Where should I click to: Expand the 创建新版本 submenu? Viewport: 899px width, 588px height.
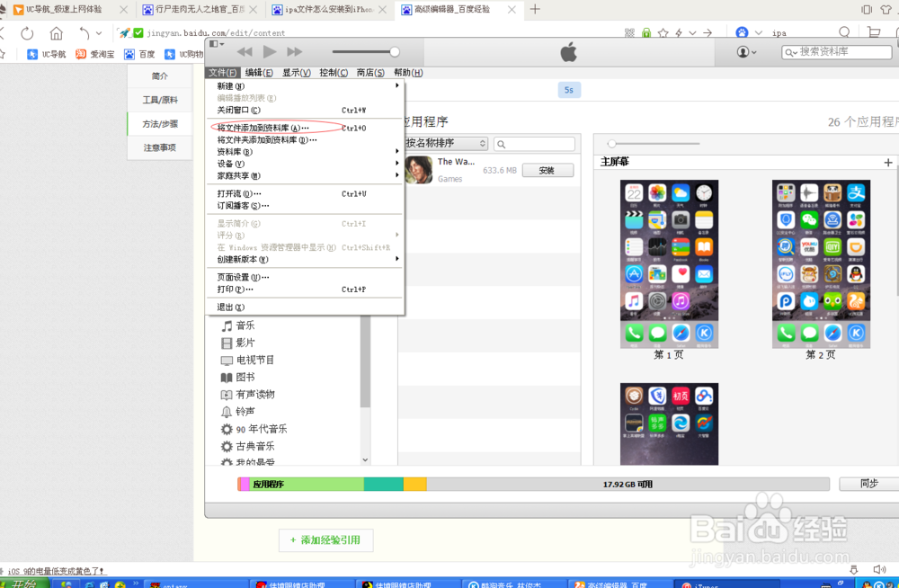pyautogui.click(x=305, y=259)
